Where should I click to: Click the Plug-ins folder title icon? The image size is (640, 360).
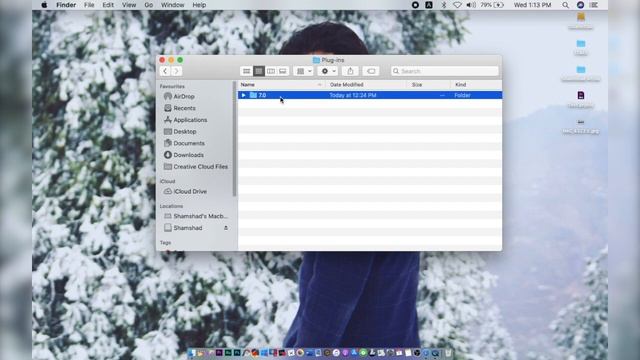[316, 60]
